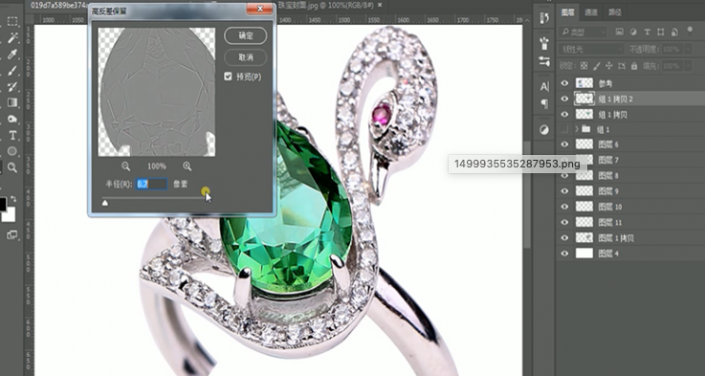Screen dimensions: 705x376
Task: Open the blend mode dropdown 线性光
Action: point(591,49)
